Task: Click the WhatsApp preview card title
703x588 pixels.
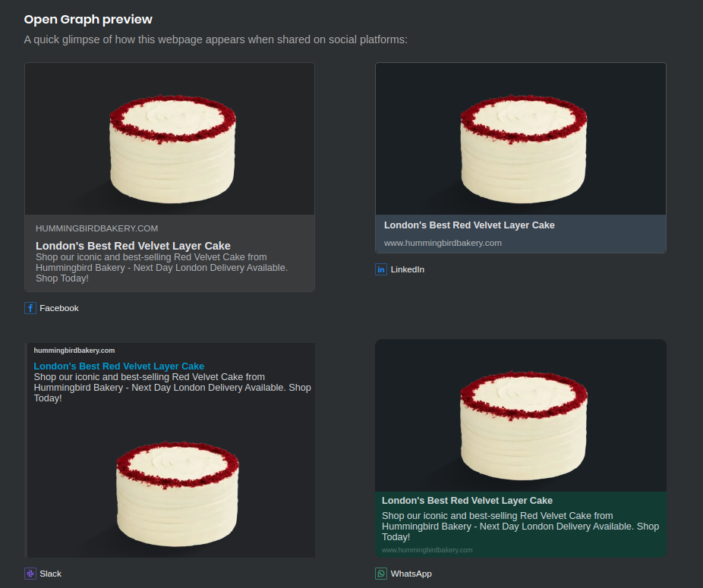Action: pos(467,501)
